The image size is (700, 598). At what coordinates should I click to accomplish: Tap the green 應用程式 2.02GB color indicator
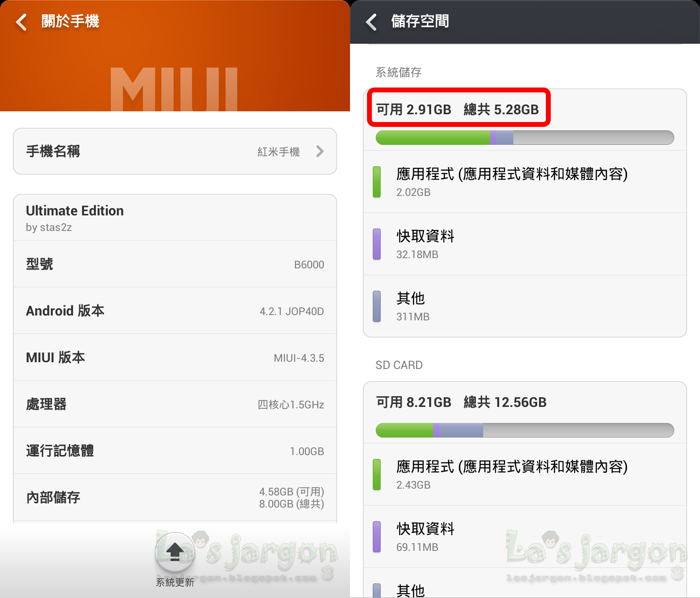pyautogui.click(x=377, y=182)
